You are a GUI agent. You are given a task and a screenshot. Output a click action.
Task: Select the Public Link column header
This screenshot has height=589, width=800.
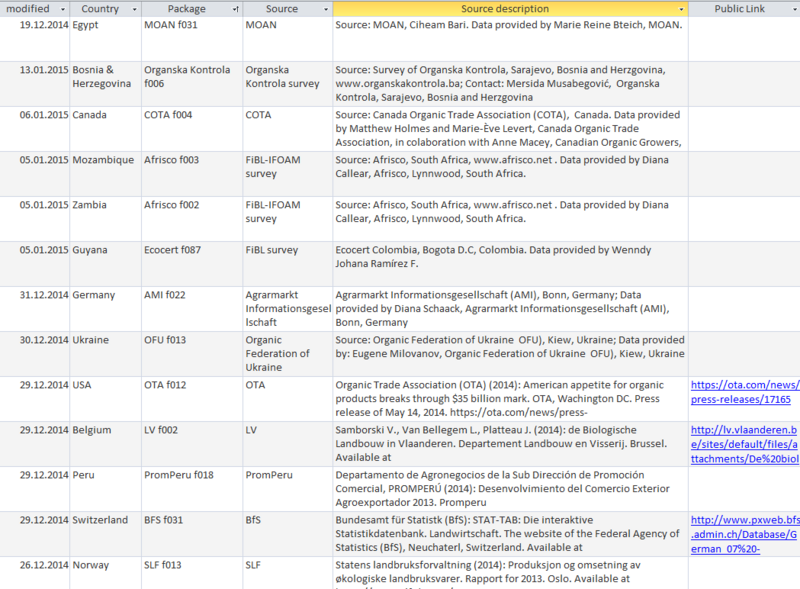(x=744, y=9)
